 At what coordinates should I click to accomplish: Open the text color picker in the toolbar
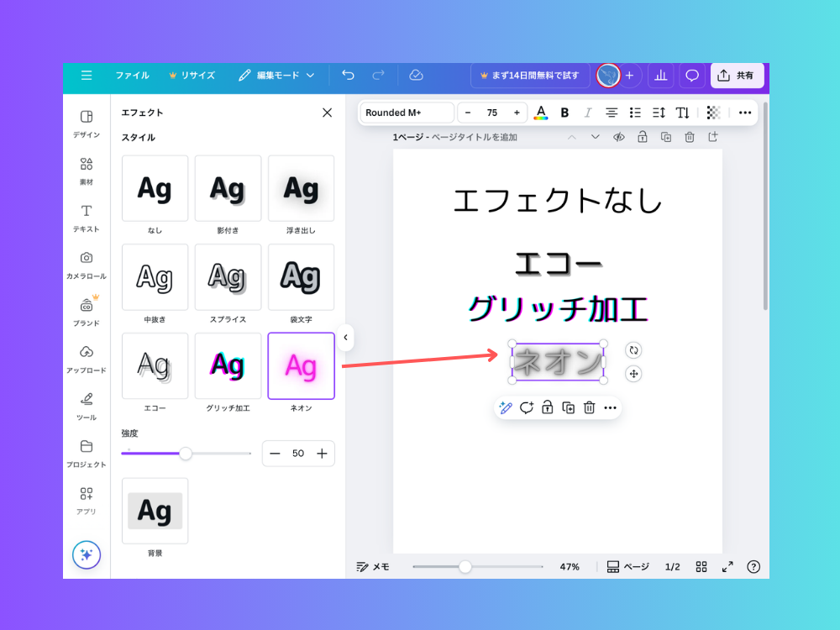(542, 112)
